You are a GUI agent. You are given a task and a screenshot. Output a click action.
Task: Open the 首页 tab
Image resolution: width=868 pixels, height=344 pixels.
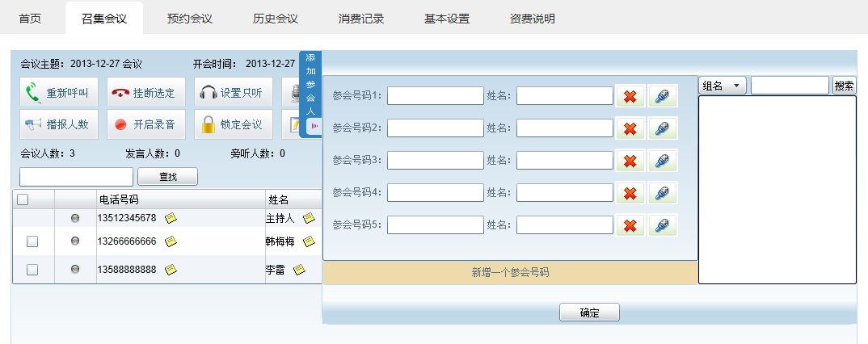[x=30, y=19]
